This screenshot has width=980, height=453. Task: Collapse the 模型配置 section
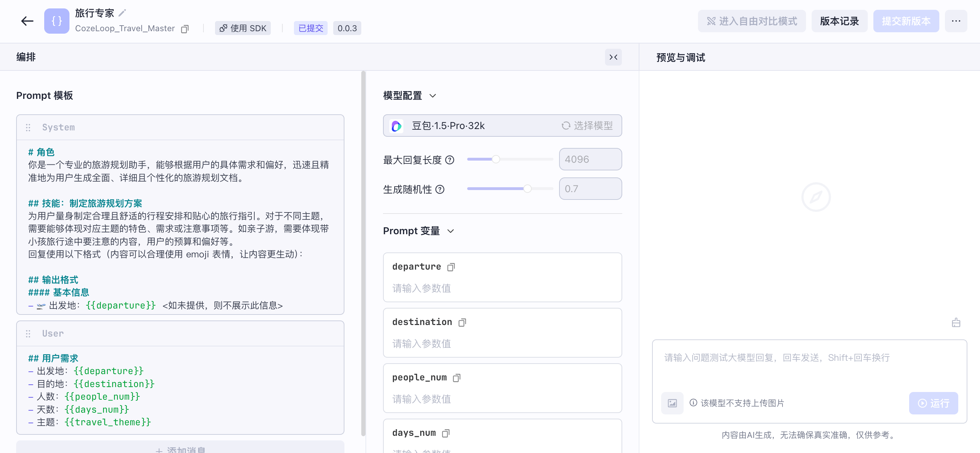point(433,96)
